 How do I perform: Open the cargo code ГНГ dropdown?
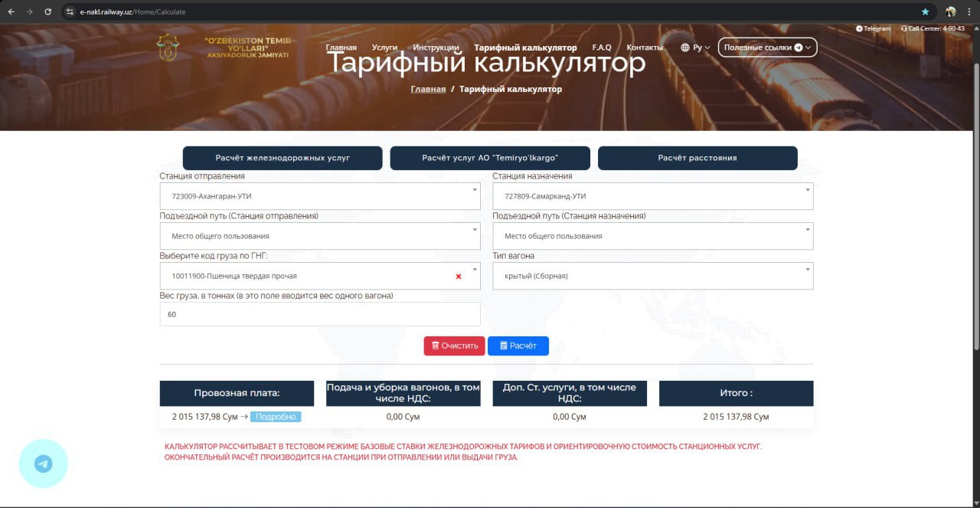(320, 276)
